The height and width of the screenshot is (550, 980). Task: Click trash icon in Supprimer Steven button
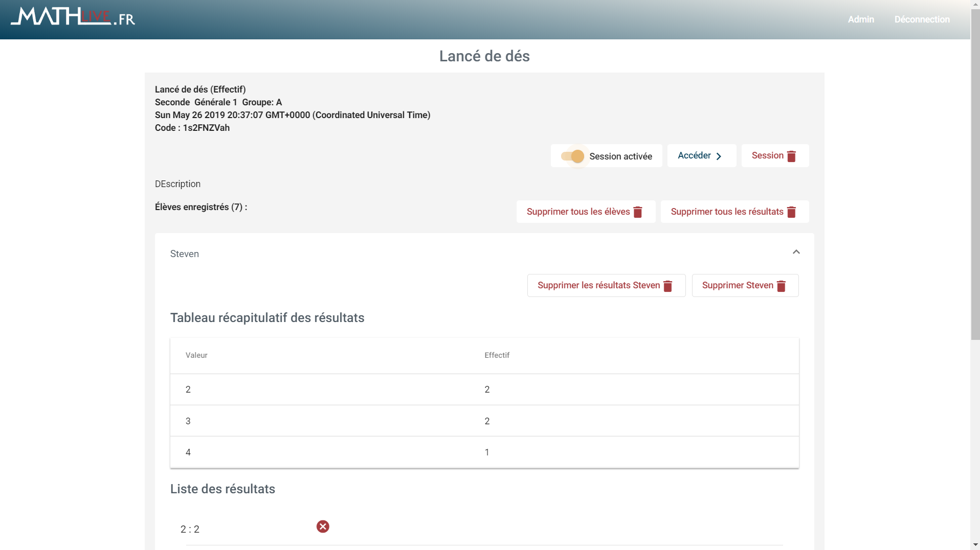tap(781, 286)
